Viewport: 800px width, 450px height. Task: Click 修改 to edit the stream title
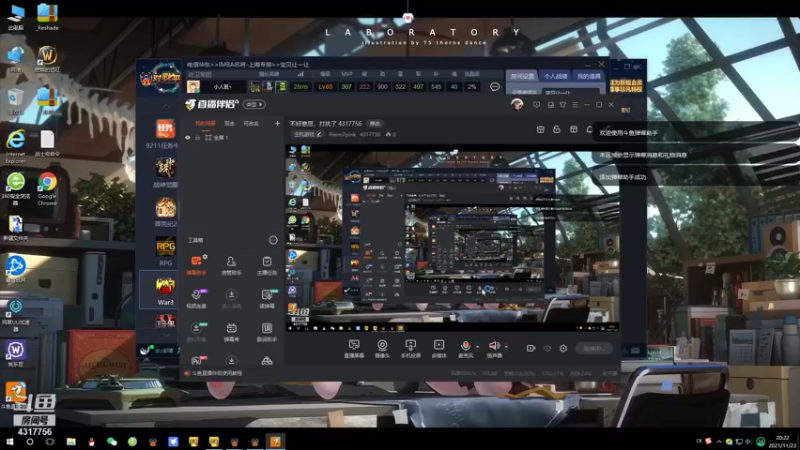click(375, 123)
